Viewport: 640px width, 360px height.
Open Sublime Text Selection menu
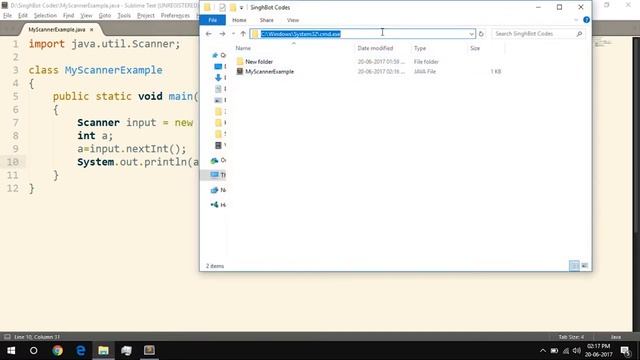[x=45, y=16]
